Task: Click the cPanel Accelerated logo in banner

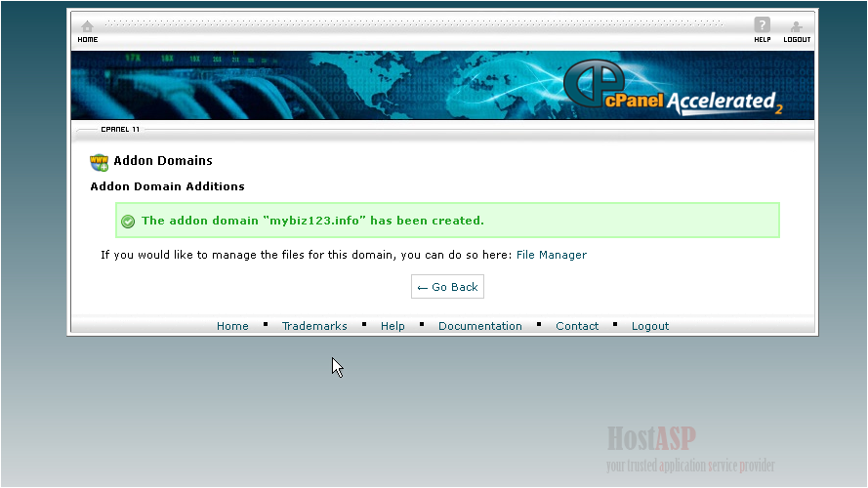Action: coord(673,90)
